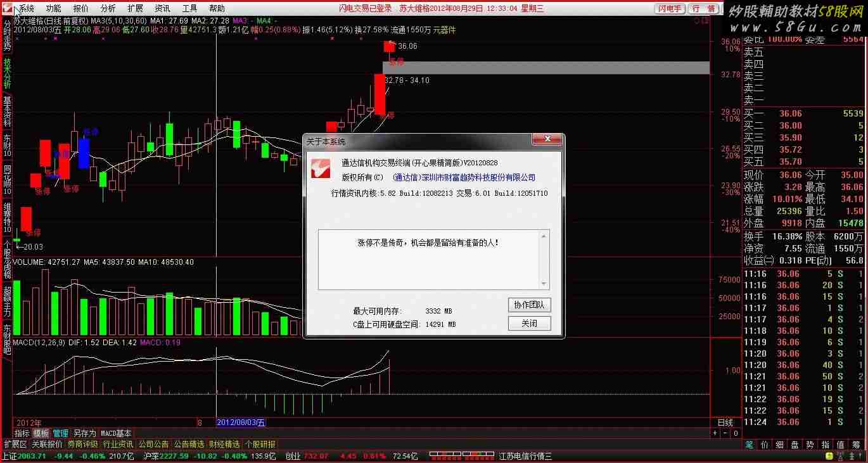The image size is (868, 463).
Task: Click the 11:24 trade tick row
Action: point(803,422)
